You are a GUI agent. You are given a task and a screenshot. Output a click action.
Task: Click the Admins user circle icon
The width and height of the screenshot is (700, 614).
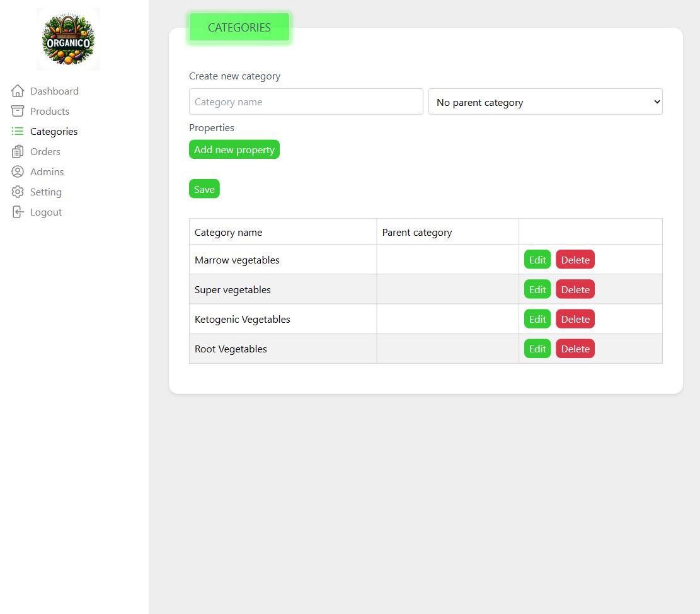[x=18, y=171]
